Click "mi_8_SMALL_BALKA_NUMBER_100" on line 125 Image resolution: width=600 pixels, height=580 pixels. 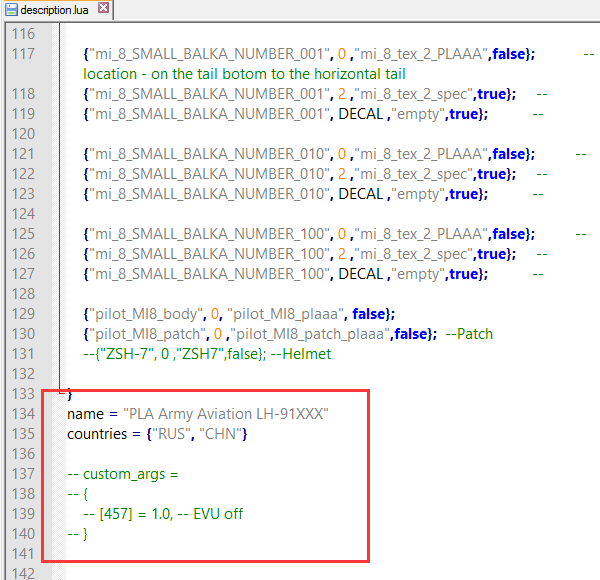point(209,234)
